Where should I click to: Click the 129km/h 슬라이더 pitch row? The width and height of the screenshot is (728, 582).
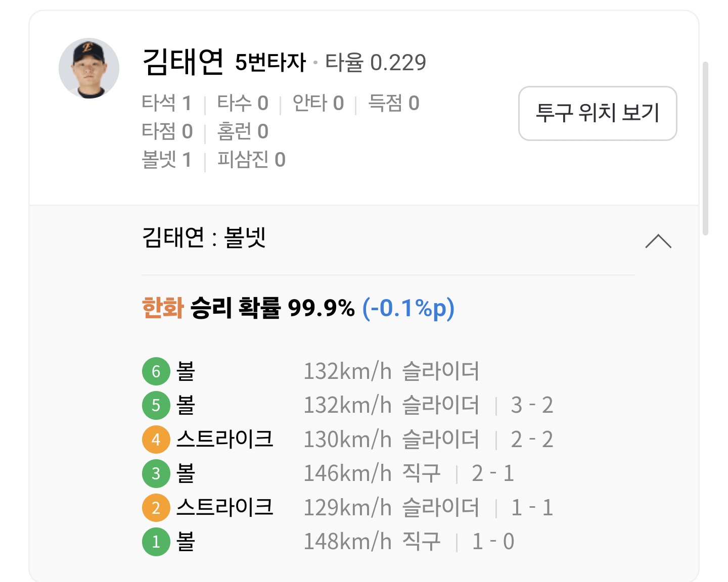coord(348,508)
